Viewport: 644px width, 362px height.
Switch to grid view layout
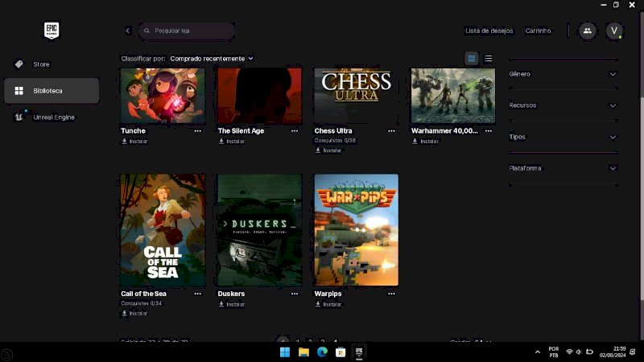click(x=472, y=59)
